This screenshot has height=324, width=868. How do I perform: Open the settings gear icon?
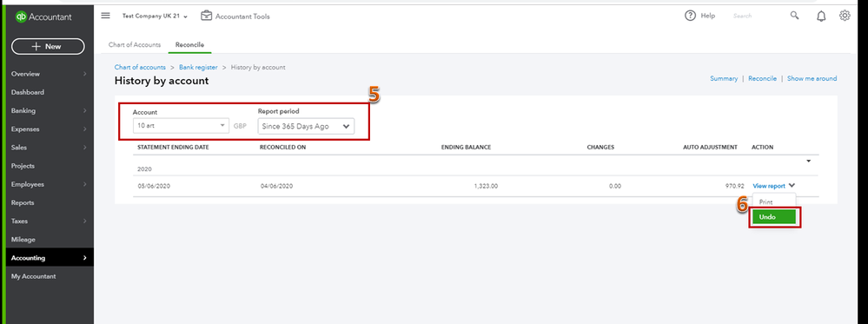[845, 16]
